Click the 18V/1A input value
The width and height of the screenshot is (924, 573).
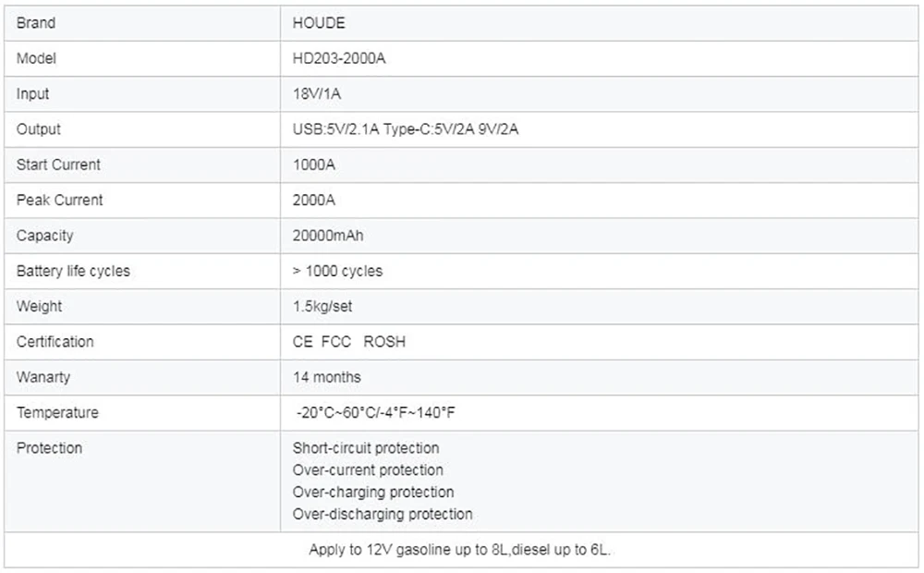[x=317, y=94]
